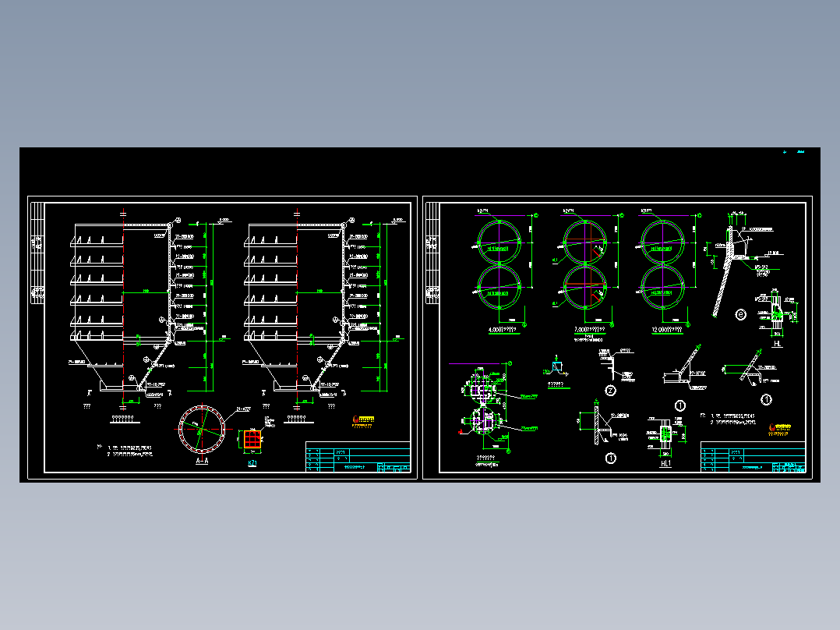840x630 pixels.
Task: Click the HL detail label
Action: (778, 344)
